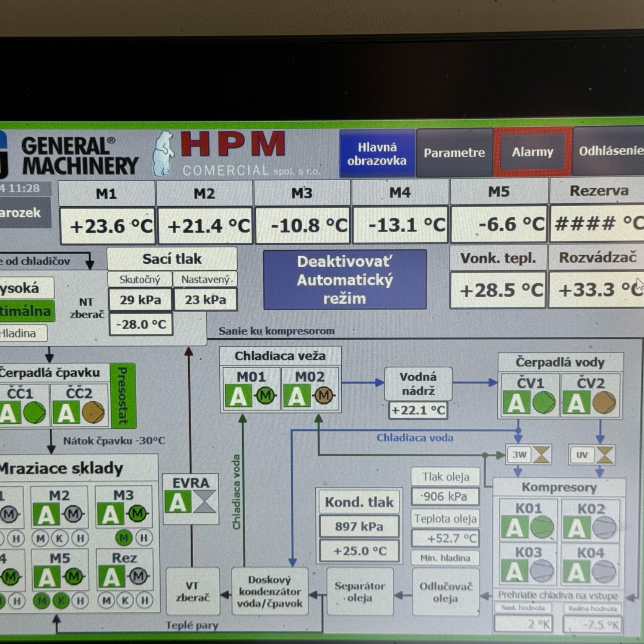
Task: Switch to the Alarmy tab
Action: click(x=532, y=152)
